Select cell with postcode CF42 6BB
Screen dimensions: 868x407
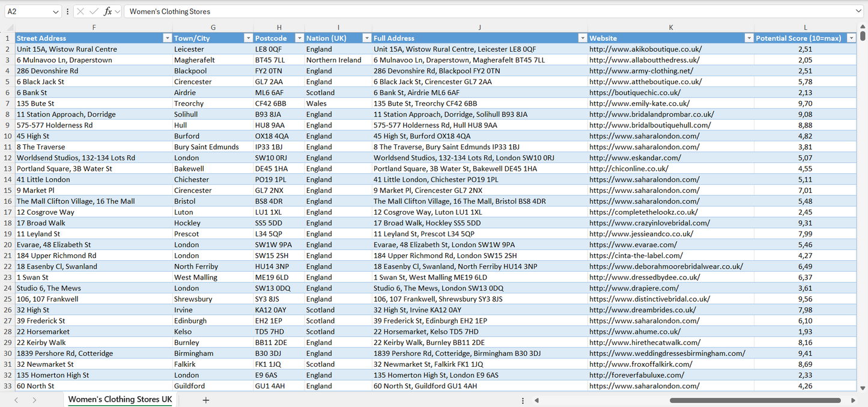(x=279, y=103)
